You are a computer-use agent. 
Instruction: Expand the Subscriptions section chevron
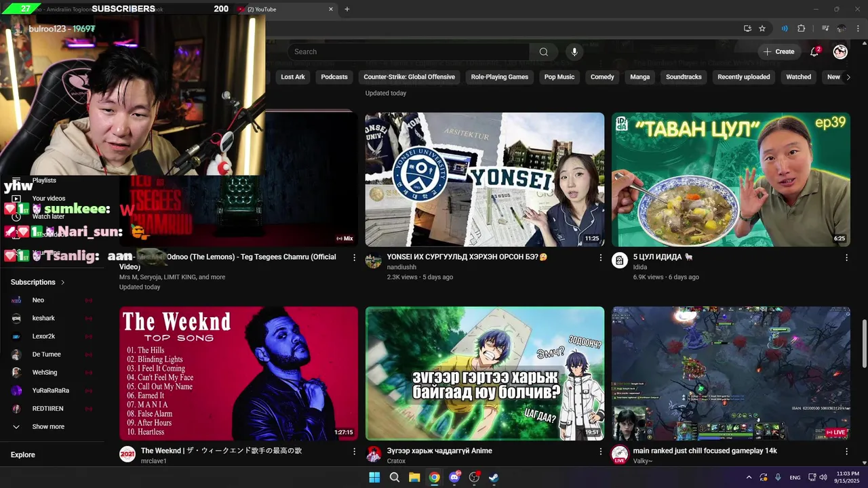tap(63, 282)
